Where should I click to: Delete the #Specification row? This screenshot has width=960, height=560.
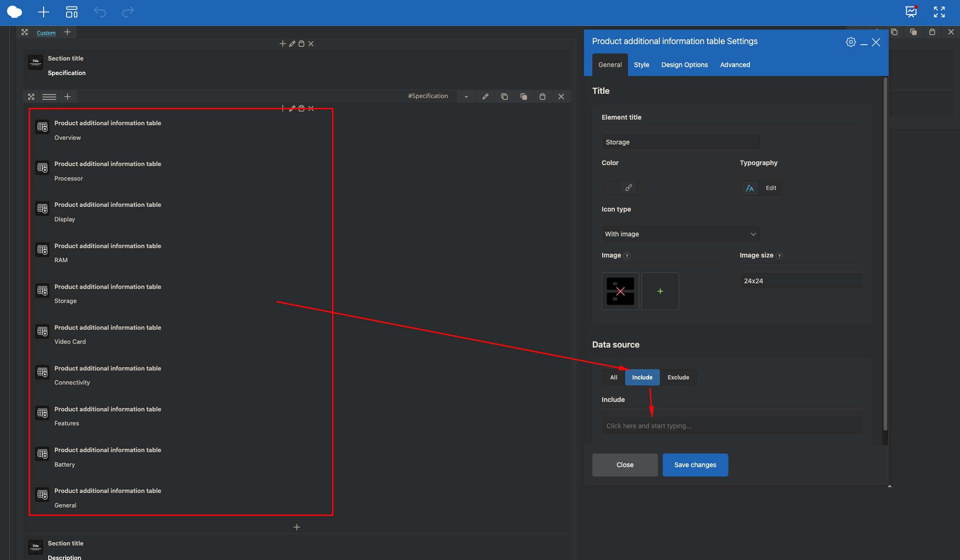click(561, 97)
